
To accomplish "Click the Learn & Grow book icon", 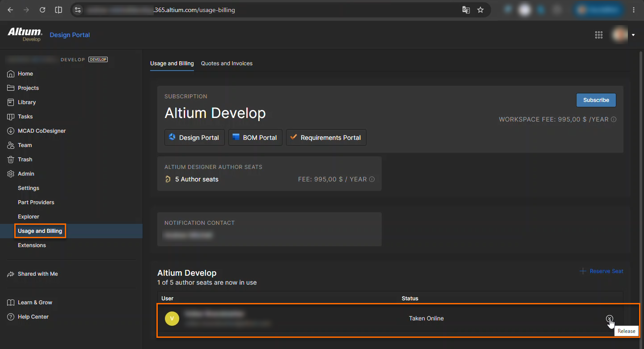I will click(x=11, y=303).
